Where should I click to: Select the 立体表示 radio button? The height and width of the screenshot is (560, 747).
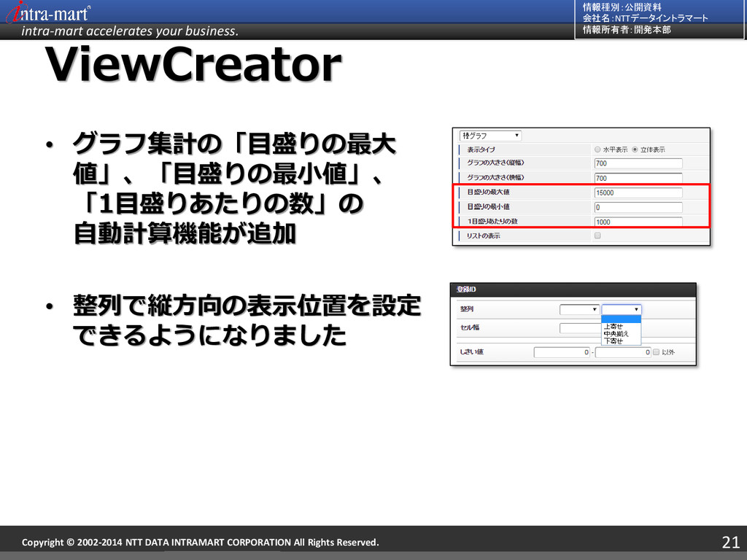pos(635,149)
